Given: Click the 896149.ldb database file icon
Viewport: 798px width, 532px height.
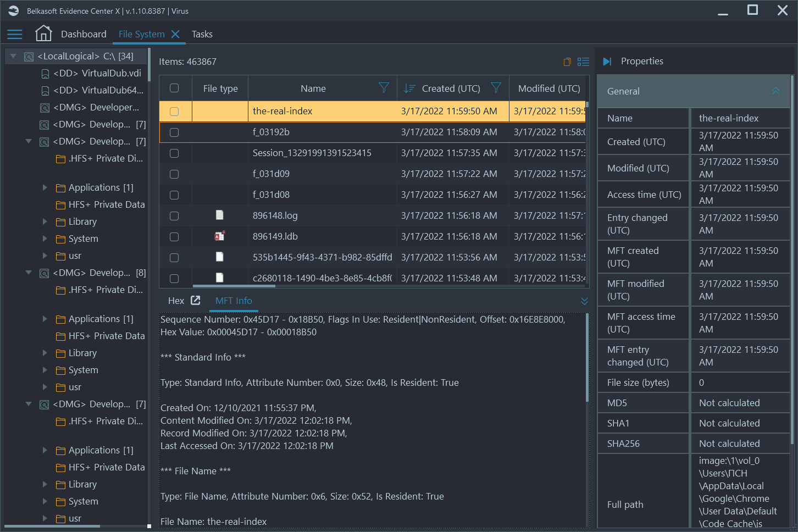Looking at the screenshot, I should coord(220,236).
